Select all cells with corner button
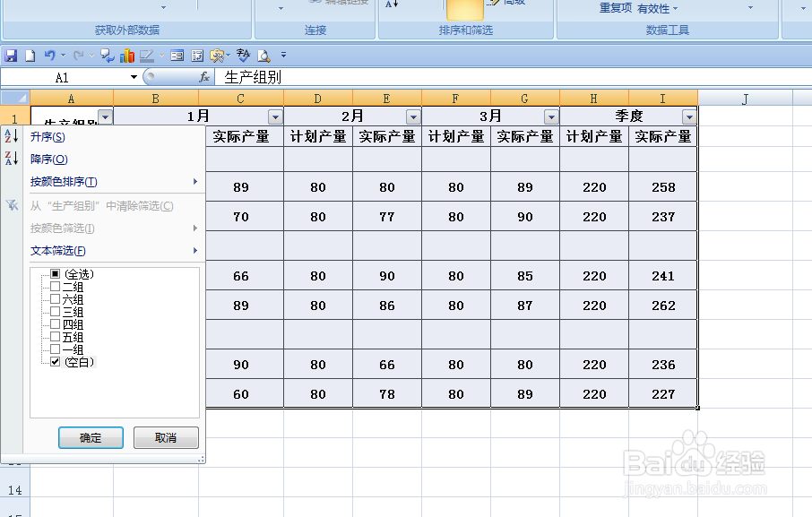The height and width of the screenshot is (517, 812). [x=15, y=98]
